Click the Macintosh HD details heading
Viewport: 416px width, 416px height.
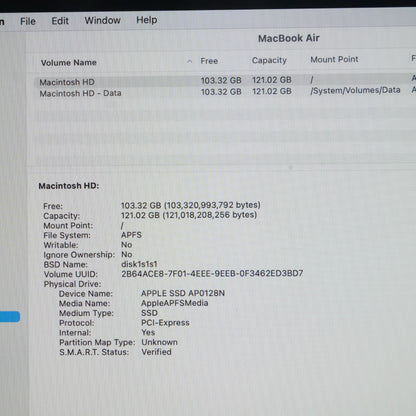point(69,186)
